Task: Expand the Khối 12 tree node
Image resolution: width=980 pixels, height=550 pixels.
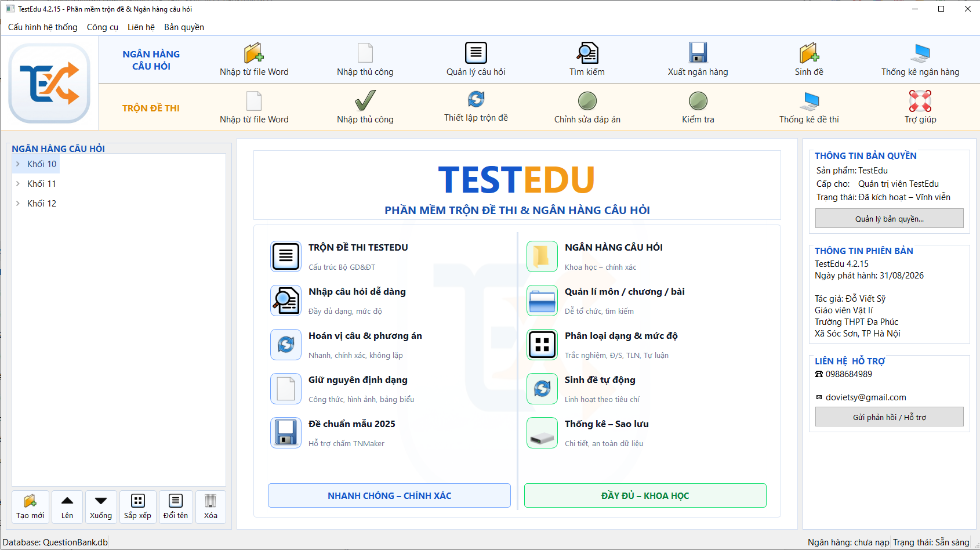Action: point(18,204)
